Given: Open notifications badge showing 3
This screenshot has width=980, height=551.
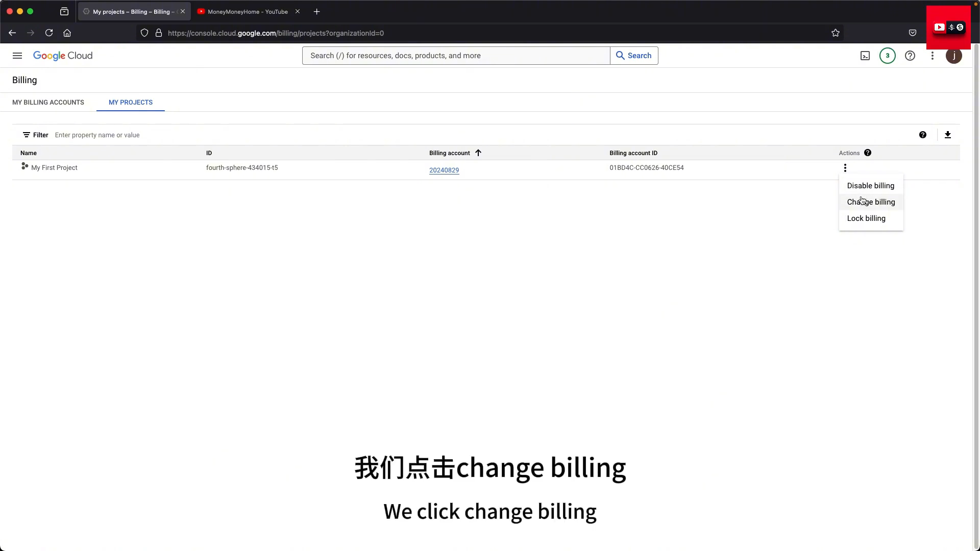Looking at the screenshot, I should pos(888,56).
